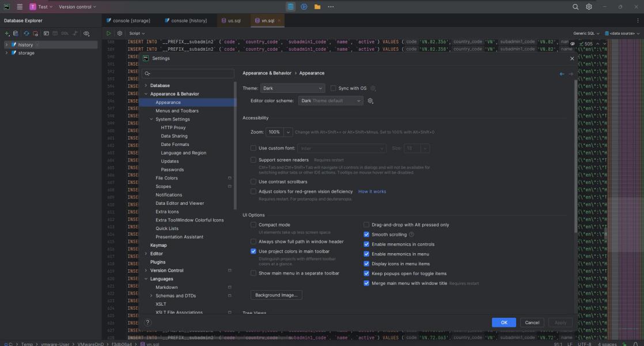Open the Theme dropdown set to Dark
Screen dimensions: 644x346
(293, 88)
